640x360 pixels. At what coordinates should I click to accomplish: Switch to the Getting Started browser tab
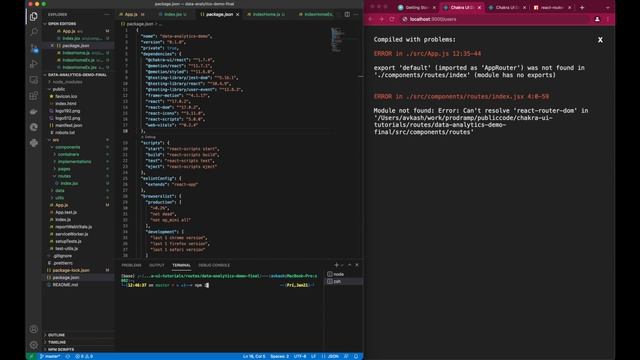tap(416, 7)
